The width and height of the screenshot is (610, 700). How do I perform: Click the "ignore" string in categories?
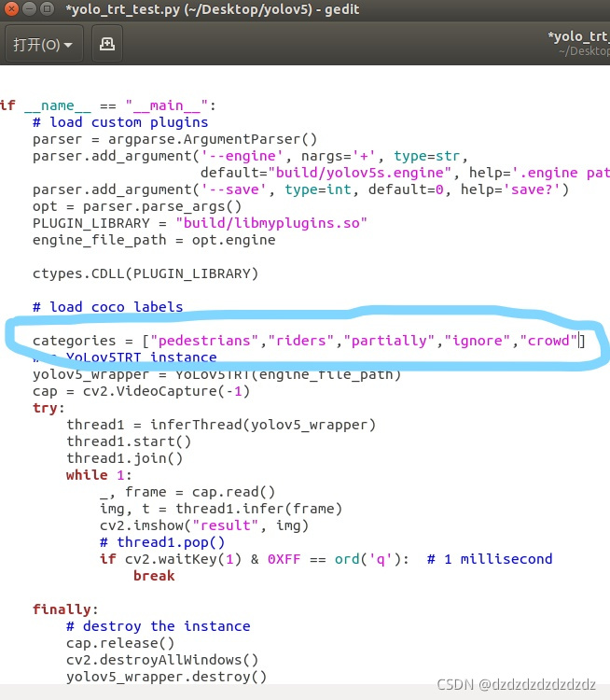(477, 341)
